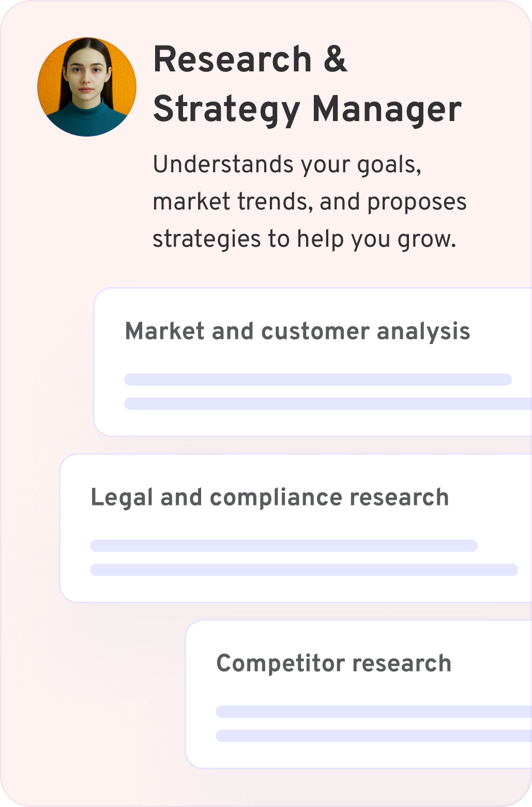
Task: Click the Research & Strategy Manager avatar photo
Action: coord(87,87)
